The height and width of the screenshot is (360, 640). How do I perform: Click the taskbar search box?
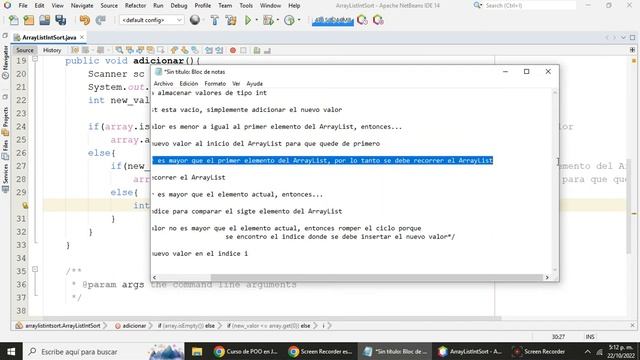coord(104,351)
